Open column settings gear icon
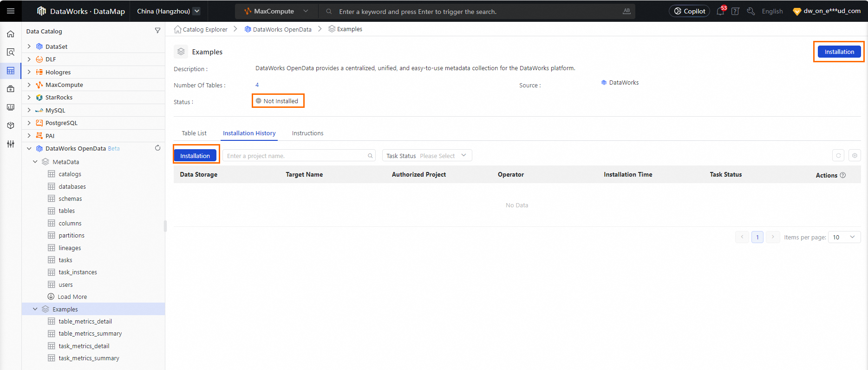This screenshot has height=370, width=868. (855, 156)
